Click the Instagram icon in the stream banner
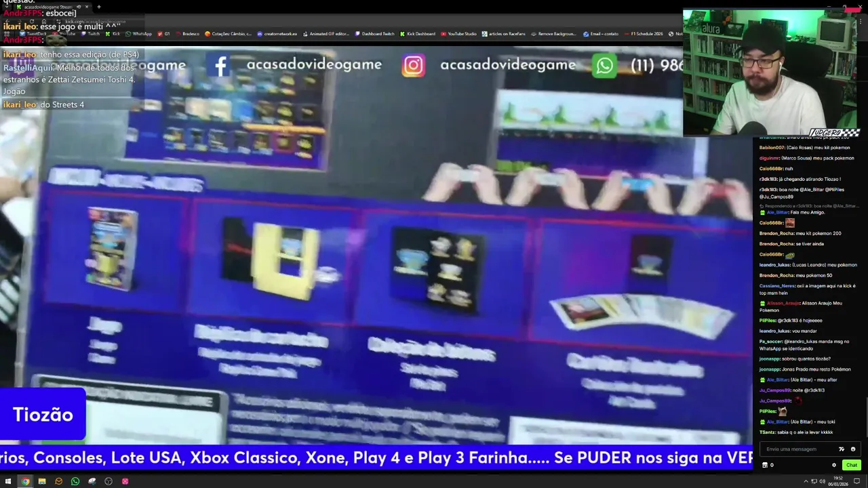This screenshot has height=488, width=868. click(x=413, y=65)
